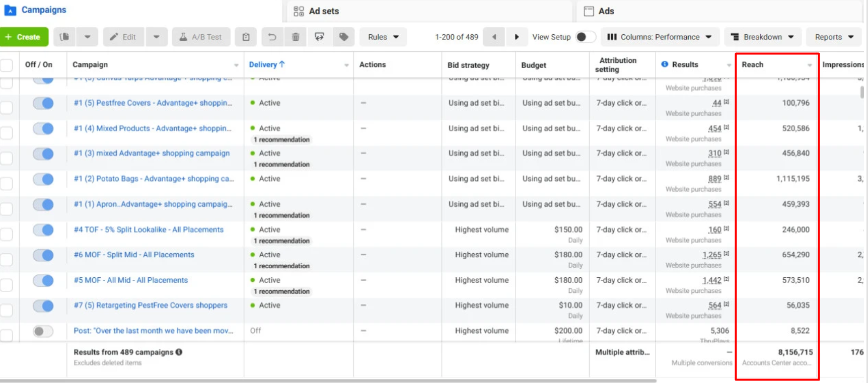
Task: Check the box for #6 MOF campaign
Action: tap(7, 260)
